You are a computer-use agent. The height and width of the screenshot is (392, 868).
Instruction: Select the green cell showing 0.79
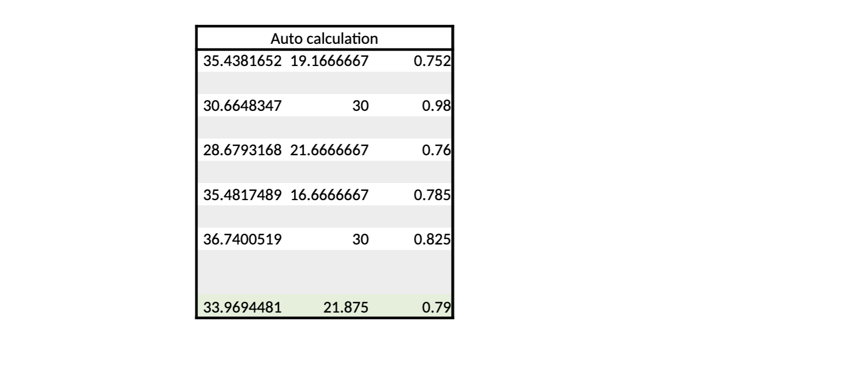[412, 307]
